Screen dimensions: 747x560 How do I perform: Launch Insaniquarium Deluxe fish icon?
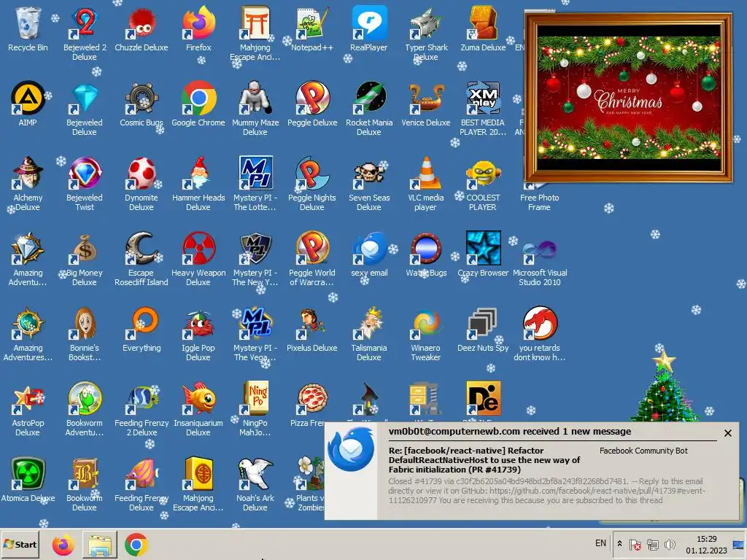[198, 398]
